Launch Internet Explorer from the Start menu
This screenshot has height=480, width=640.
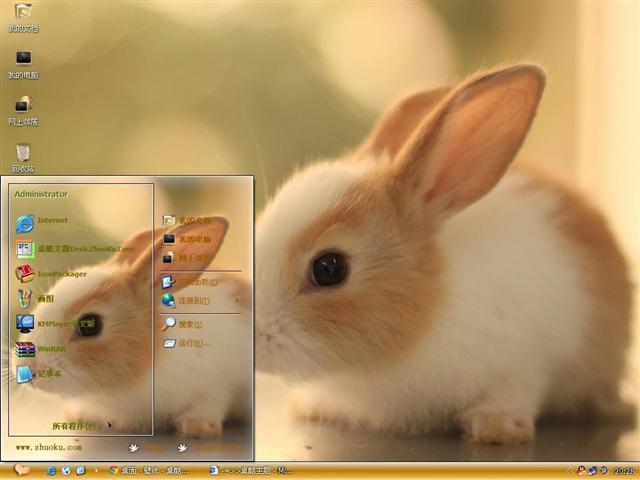(42, 223)
